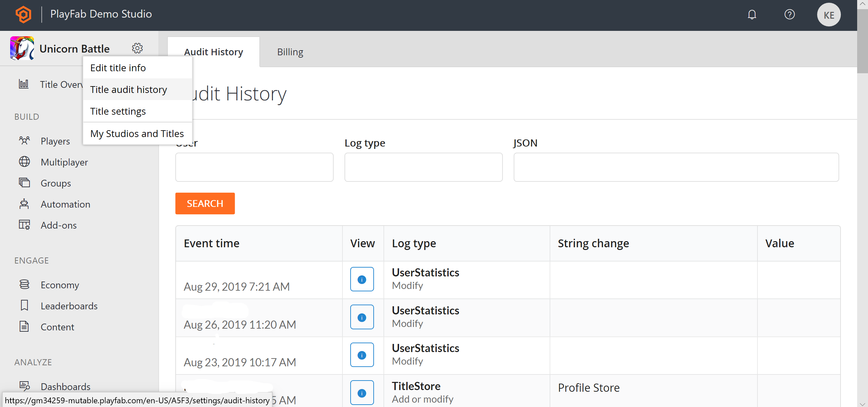Click the SEARCH button
Viewport: 868px width, 407px height.
[205, 203]
